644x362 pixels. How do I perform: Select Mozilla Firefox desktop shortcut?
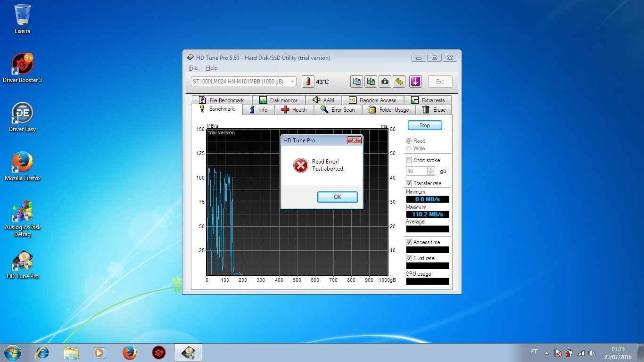point(22,166)
